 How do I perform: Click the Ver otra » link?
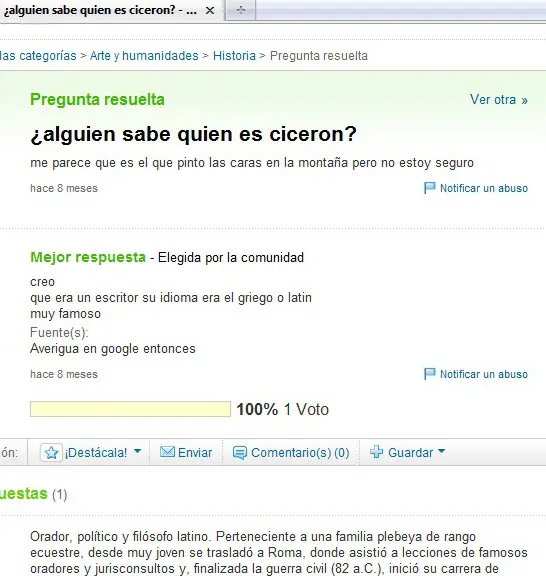pos(499,100)
